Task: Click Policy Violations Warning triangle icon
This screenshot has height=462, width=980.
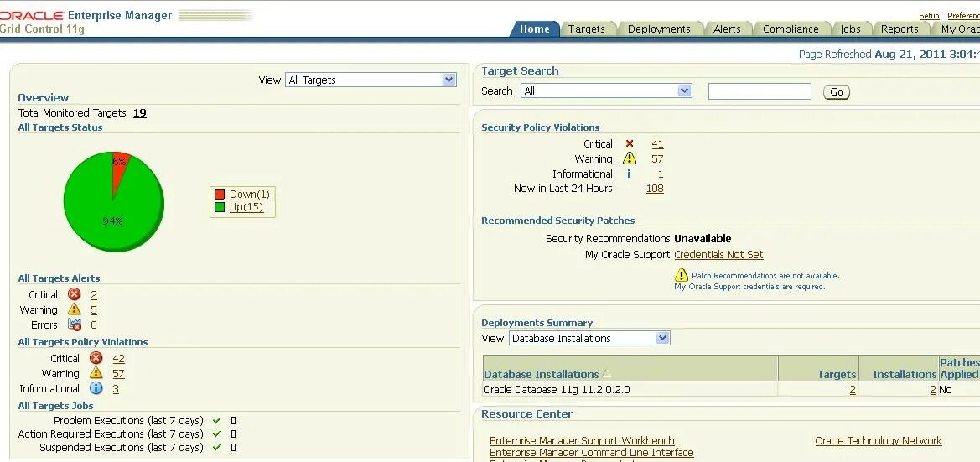Action: pyautogui.click(x=96, y=373)
